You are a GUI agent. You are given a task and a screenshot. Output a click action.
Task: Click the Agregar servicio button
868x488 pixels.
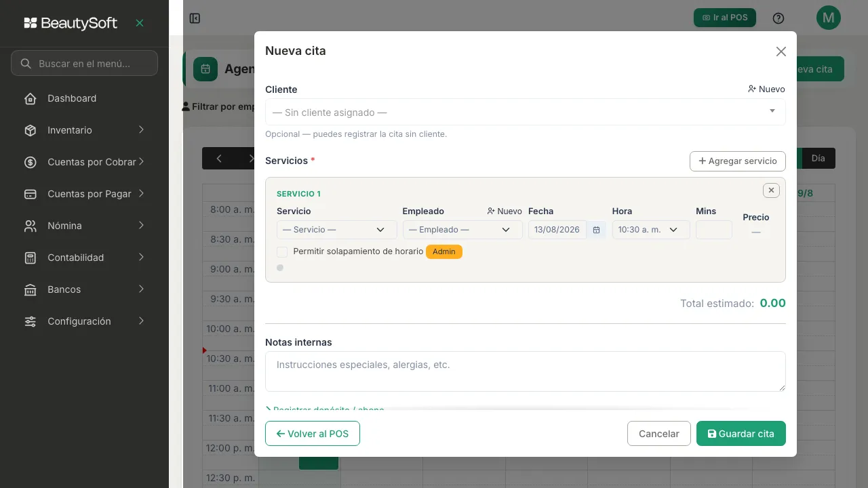[x=738, y=161]
